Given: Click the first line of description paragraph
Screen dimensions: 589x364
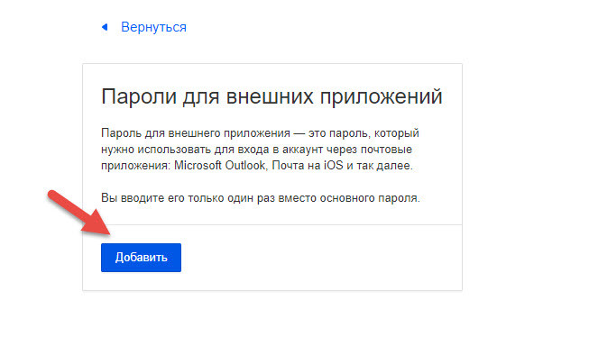Looking at the screenshot, I should 260,132.
